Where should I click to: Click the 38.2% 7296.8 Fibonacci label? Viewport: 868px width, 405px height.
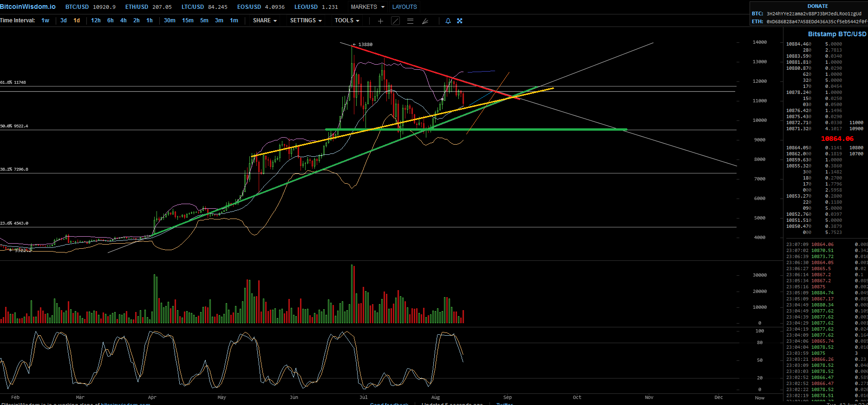pos(14,169)
